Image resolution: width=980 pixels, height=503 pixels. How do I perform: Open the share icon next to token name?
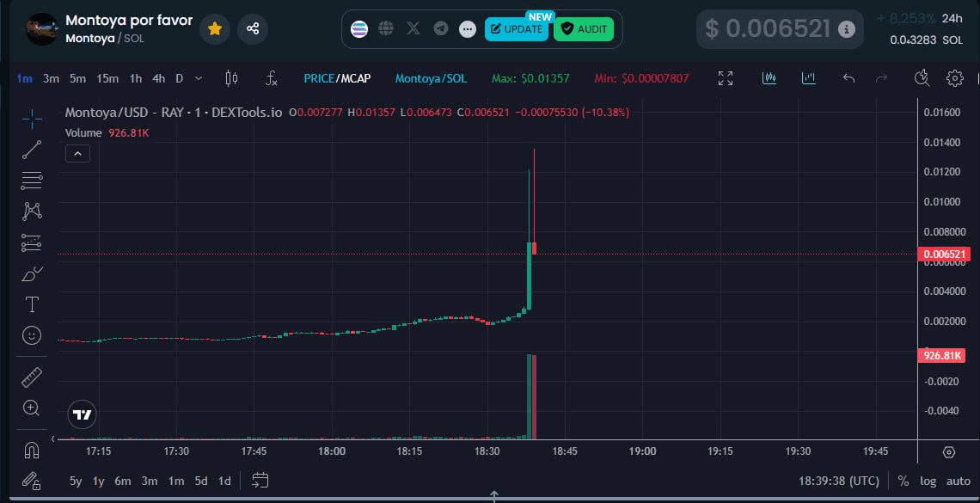pyautogui.click(x=253, y=28)
